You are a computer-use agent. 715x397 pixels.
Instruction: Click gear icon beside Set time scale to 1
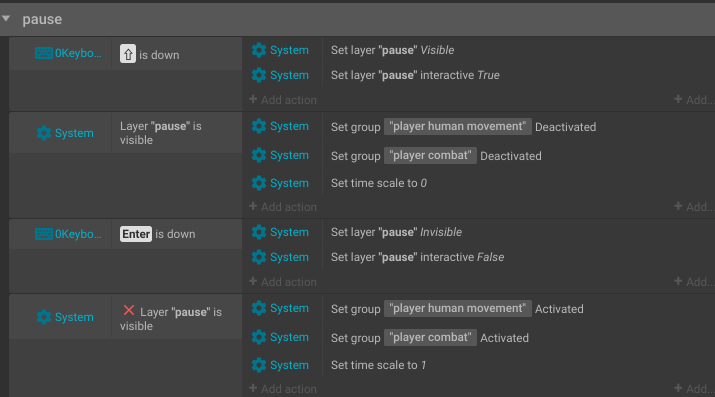click(259, 365)
